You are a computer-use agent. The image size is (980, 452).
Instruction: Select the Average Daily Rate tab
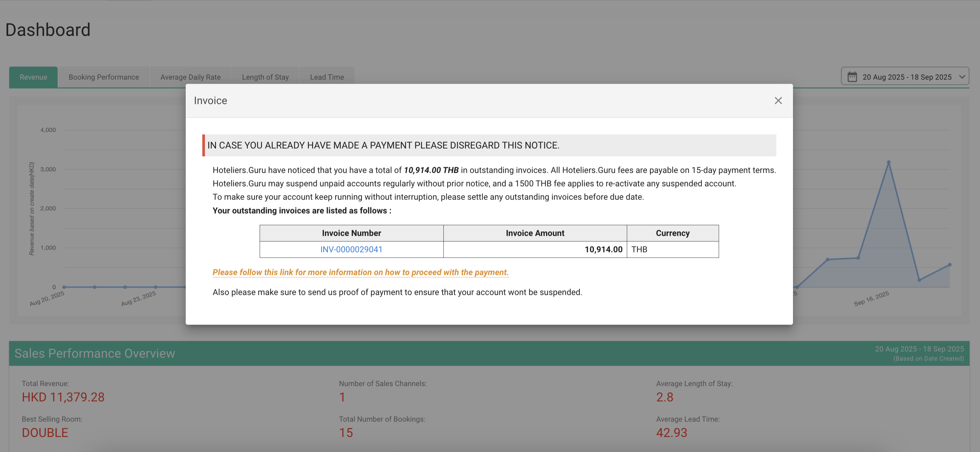click(190, 77)
